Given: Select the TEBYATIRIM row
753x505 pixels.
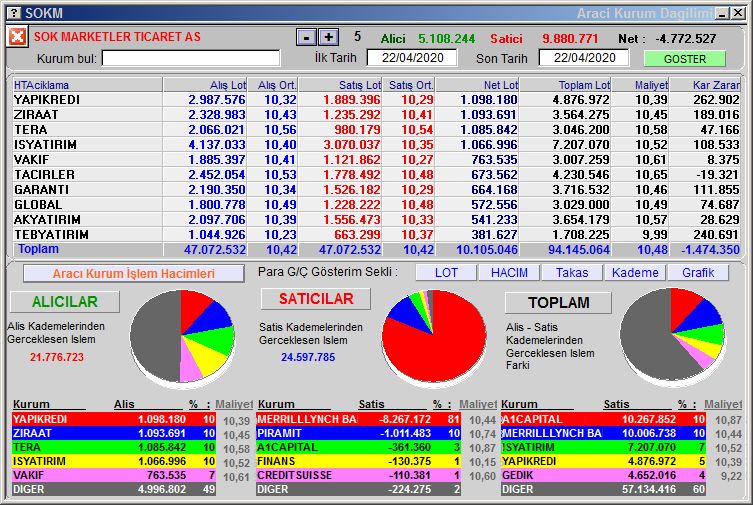Looking at the screenshot, I should click(x=376, y=235).
